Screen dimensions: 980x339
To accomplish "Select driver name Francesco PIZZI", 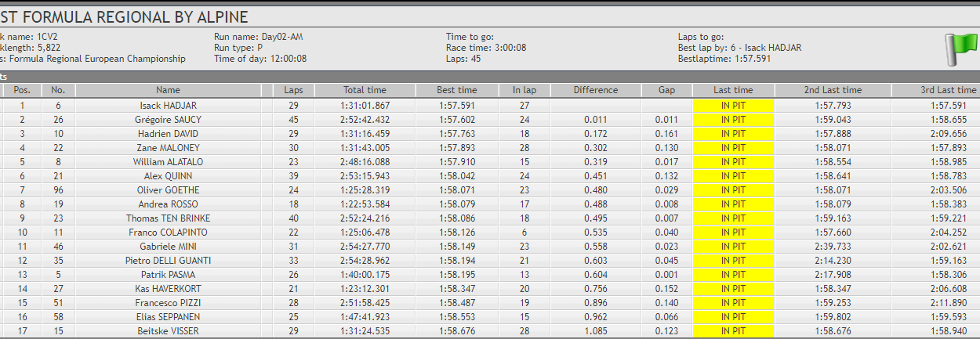I will [168, 303].
